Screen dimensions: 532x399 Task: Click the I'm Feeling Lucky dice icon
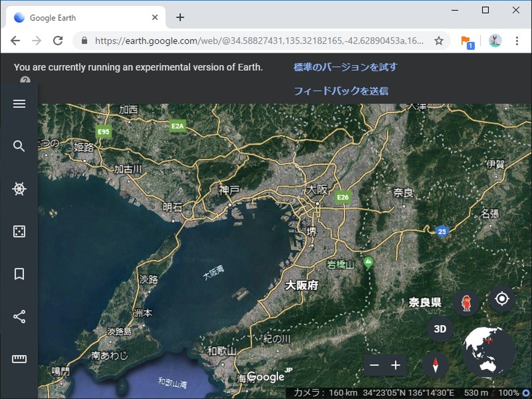19,232
